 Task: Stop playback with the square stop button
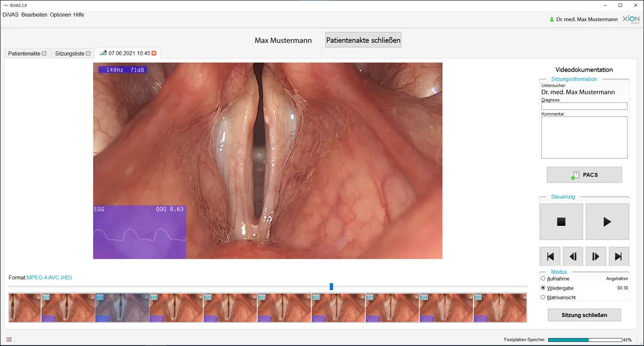(x=561, y=222)
